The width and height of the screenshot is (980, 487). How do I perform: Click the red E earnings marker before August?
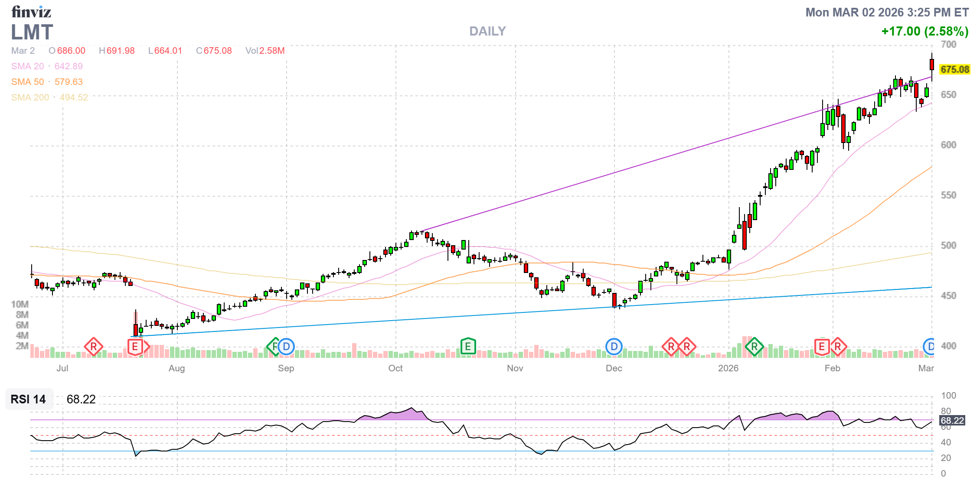[x=135, y=347]
